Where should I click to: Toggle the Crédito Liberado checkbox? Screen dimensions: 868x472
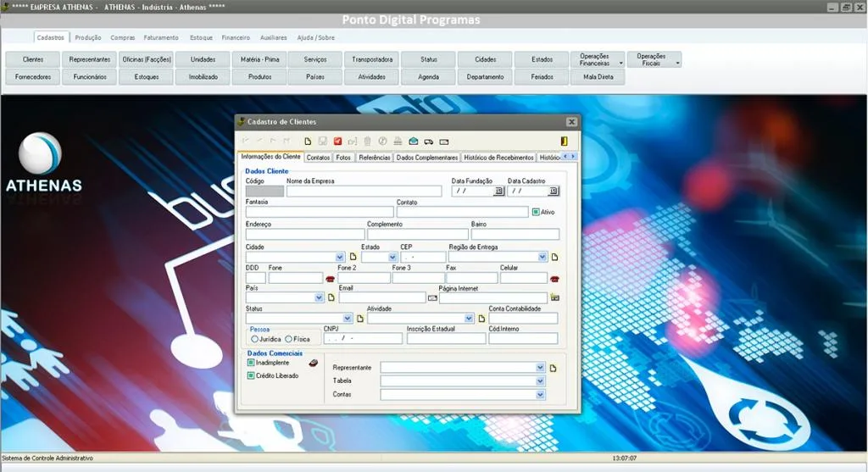coord(251,375)
